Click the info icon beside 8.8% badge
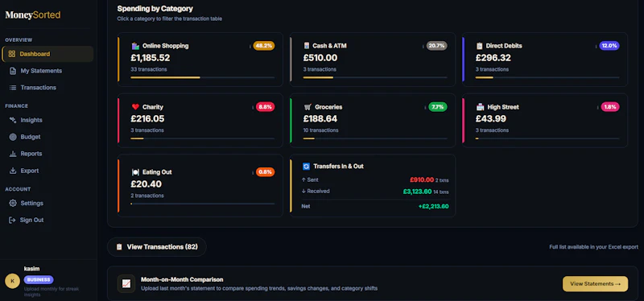 [253, 107]
